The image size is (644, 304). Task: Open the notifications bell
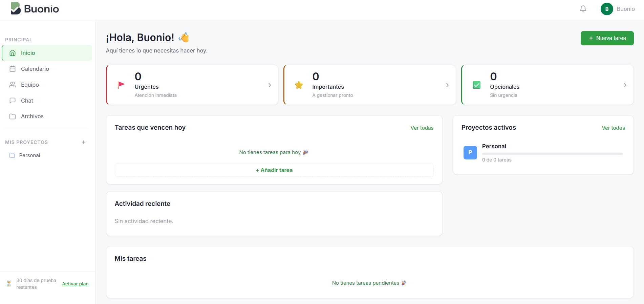tap(583, 9)
